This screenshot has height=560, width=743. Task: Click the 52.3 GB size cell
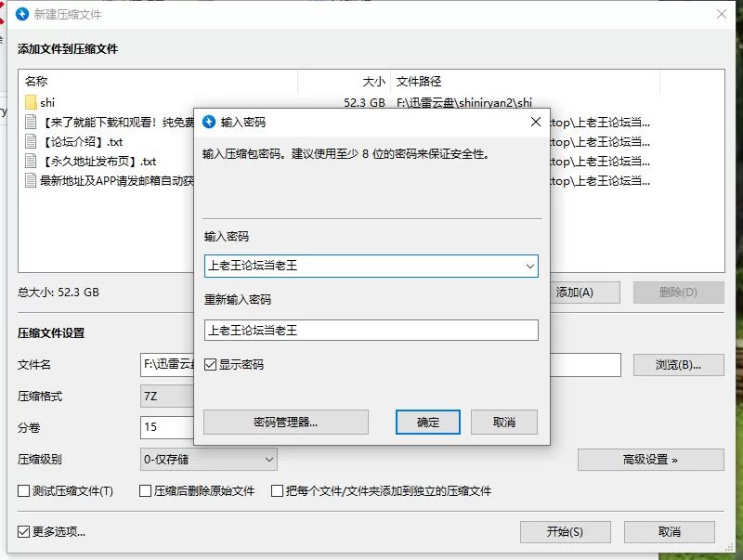point(364,102)
